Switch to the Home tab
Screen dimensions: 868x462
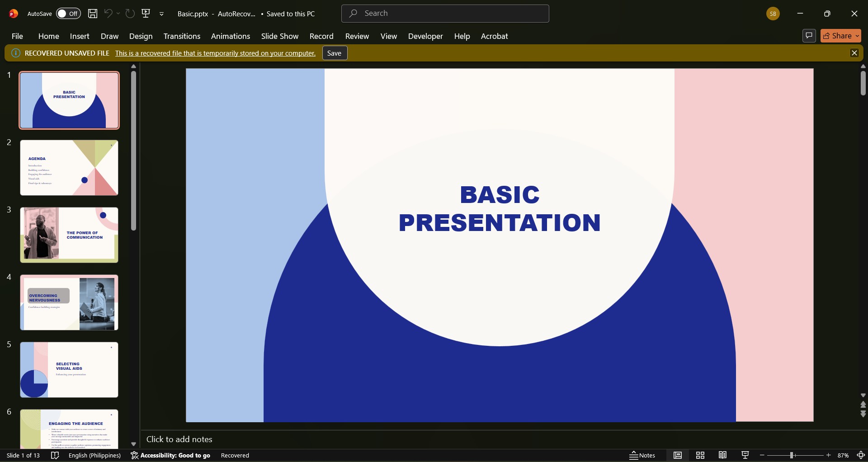pyautogui.click(x=48, y=36)
